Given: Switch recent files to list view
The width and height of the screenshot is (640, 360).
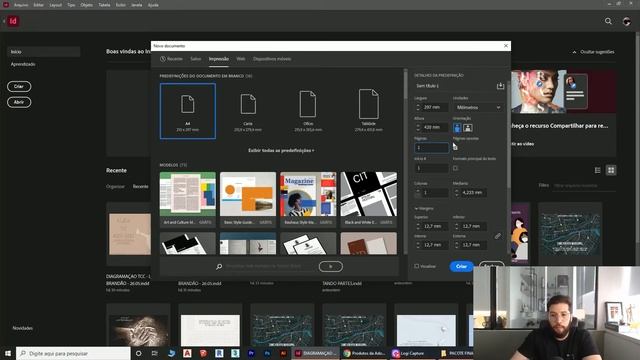Looking at the screenshot, I should pos(598,170).
